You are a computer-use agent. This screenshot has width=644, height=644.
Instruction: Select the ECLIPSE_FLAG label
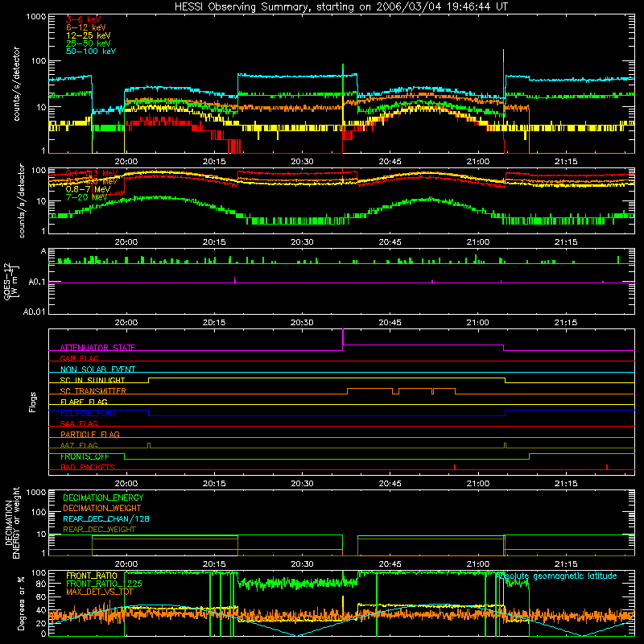pyautogui.click(x=88, y=413)
